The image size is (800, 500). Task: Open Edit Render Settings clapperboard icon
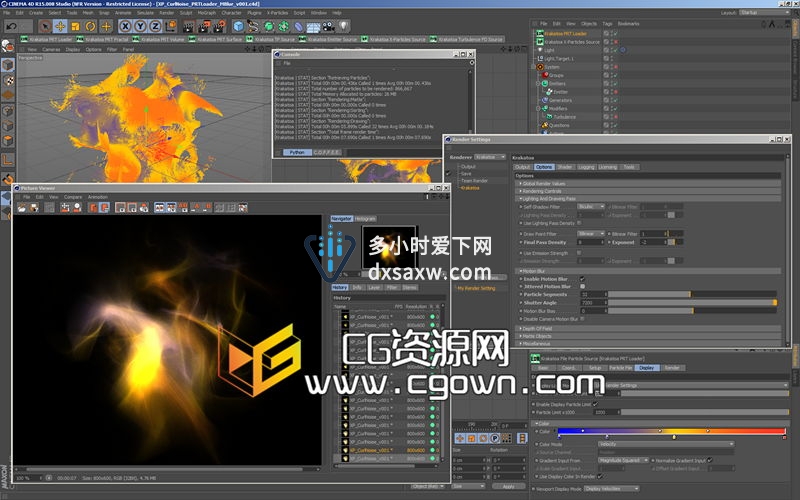[219, 26]
